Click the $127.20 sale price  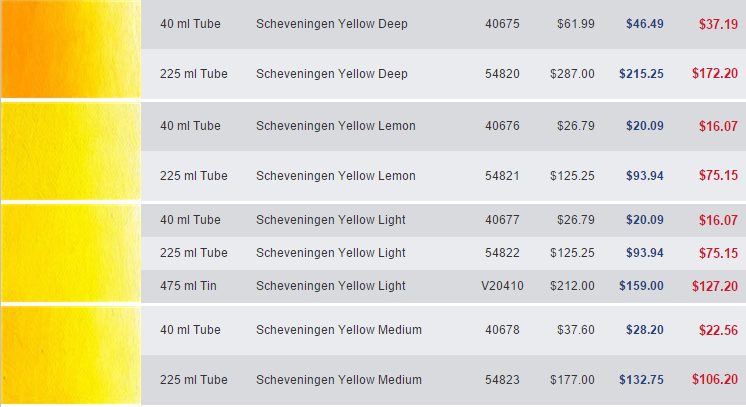point(714,286)
